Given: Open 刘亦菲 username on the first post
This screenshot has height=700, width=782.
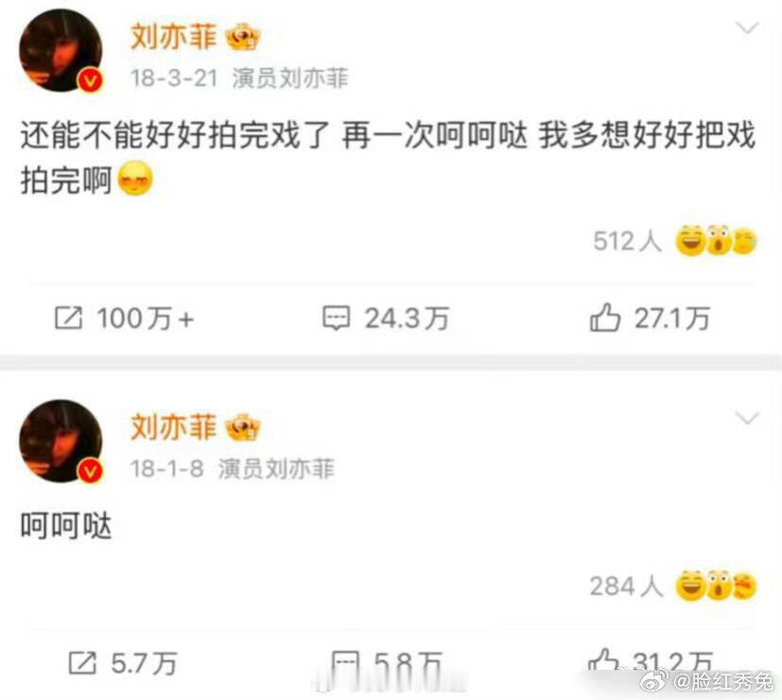Looking at the screenshot, I should pos(174,38).
